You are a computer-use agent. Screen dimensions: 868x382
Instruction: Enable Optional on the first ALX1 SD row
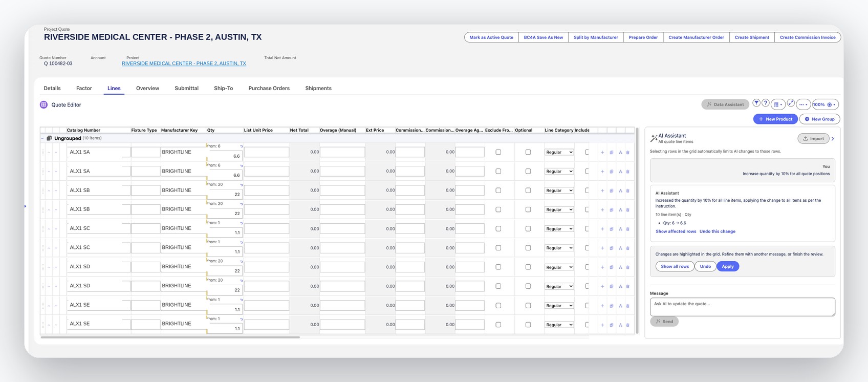tap(528, 267)
